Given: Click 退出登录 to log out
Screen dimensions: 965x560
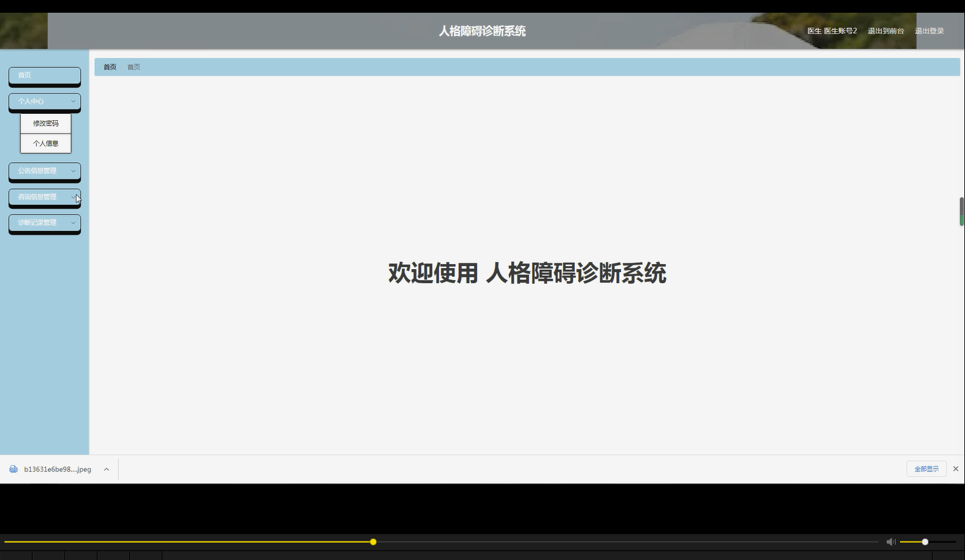Looking at the screenshot, I should (x=930, y=30).
